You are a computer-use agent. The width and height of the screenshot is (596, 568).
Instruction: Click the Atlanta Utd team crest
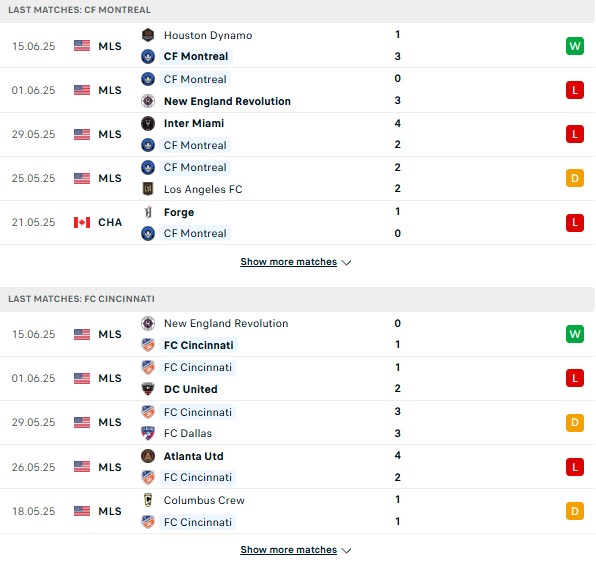(147, 456)
